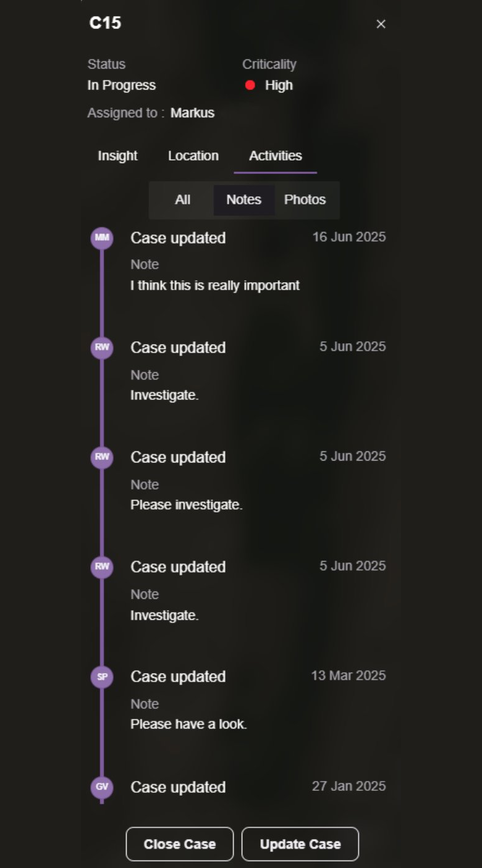482x868 pixels.
Task: Filter activities by Photos
Action: coord(305,199)
